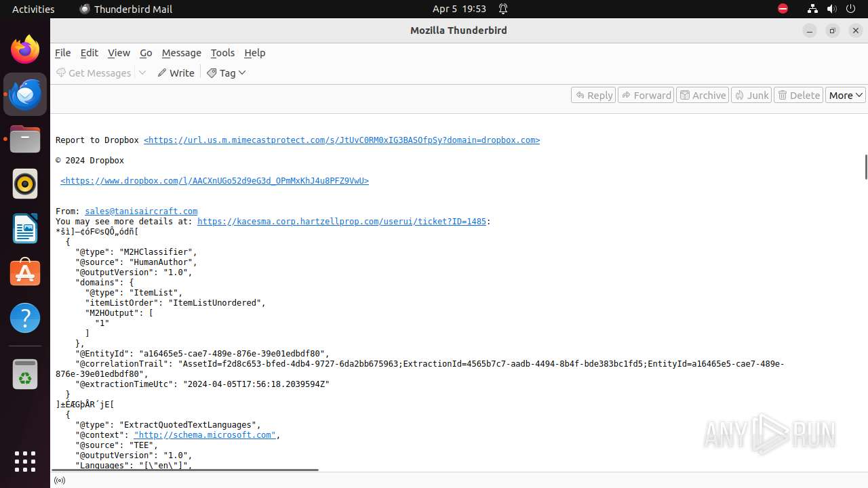This screenshot has width=868, height=488.
Task: Open the Edit menu
Action: click(90, 52)
